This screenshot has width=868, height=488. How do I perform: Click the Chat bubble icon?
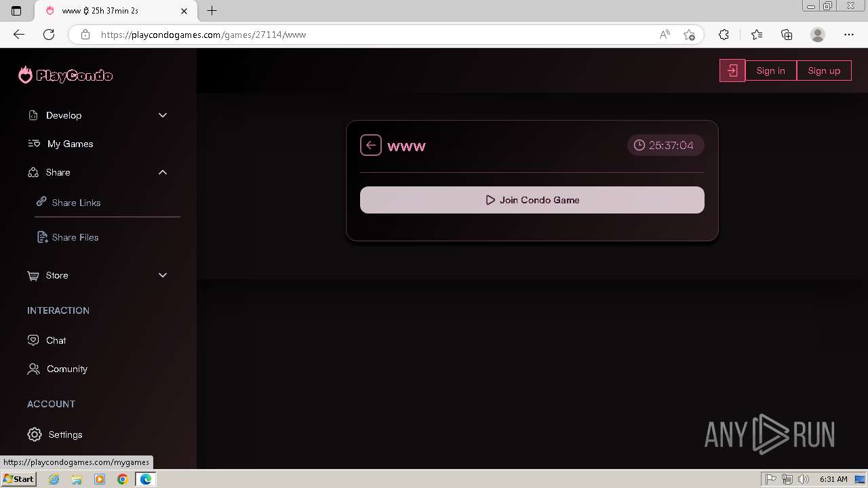33,340
